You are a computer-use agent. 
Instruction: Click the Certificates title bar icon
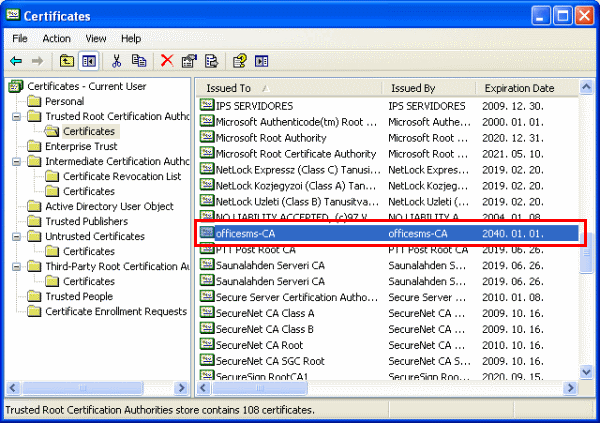(x=13, y=15)
